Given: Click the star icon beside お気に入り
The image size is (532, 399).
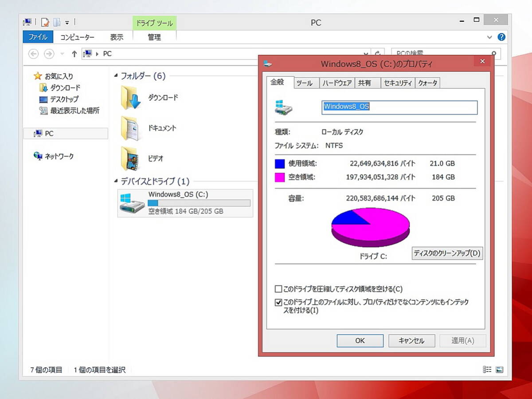Looking at the screenshot, I should pyautogui.click(x=38, y=76).
